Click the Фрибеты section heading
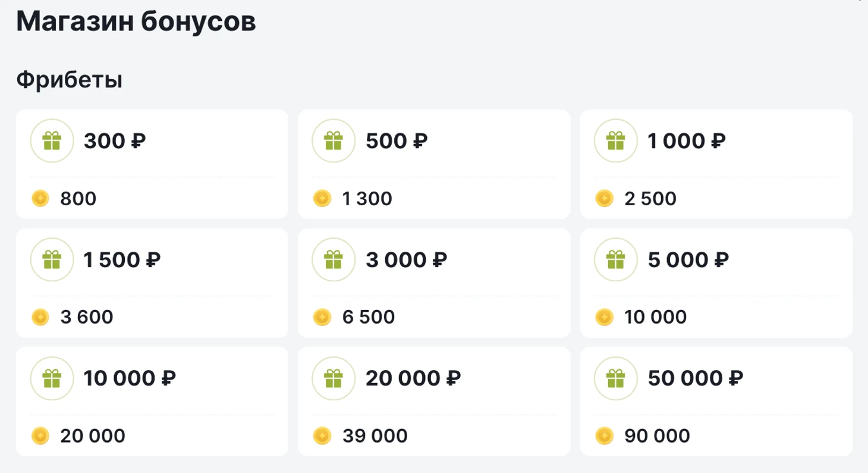 (70, 80)
